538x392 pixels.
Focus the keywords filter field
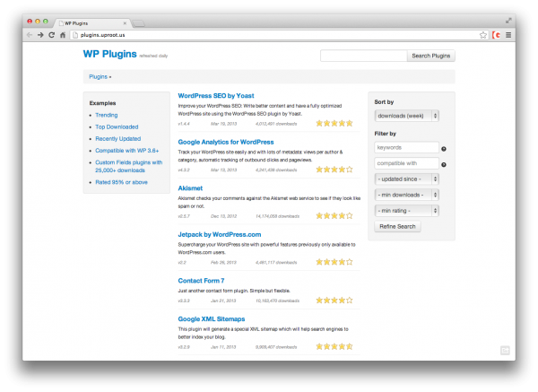(x=406, y=148)
